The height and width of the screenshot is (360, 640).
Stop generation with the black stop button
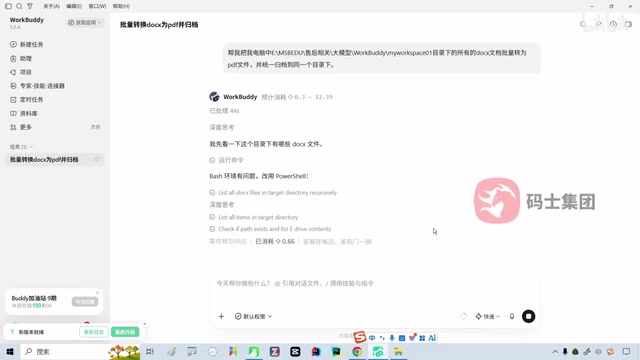click(529, 316)
